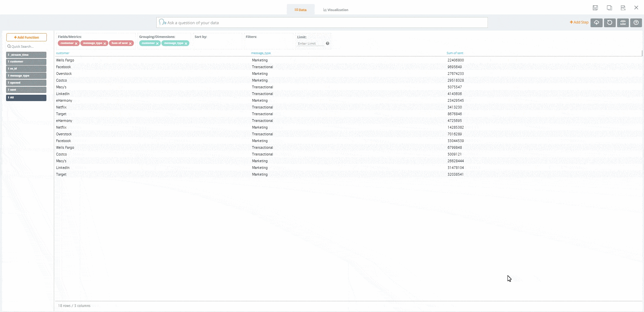Click the info icon on opened field
Viewport: 644px width, 312px height.
tap(9, 83)
